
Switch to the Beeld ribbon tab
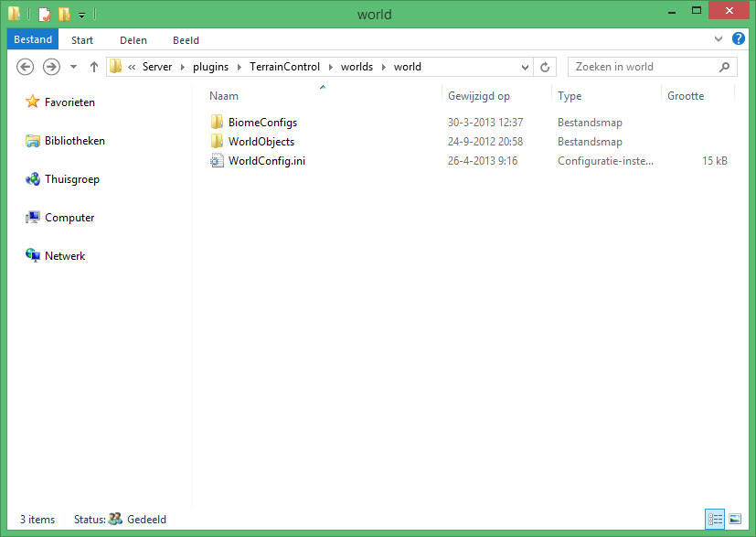click(x=186, y=39)
